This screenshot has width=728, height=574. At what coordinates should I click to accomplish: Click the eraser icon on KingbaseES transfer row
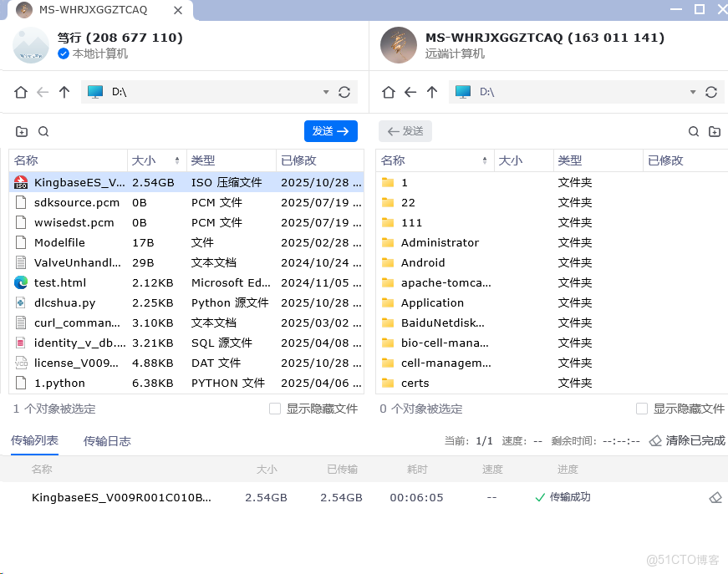tap(715, 497)
